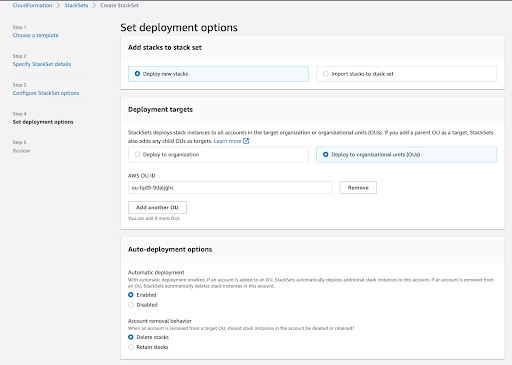Open Configure StackSet options step
This screenshot has height=365, width=512.
coord(46,93)
